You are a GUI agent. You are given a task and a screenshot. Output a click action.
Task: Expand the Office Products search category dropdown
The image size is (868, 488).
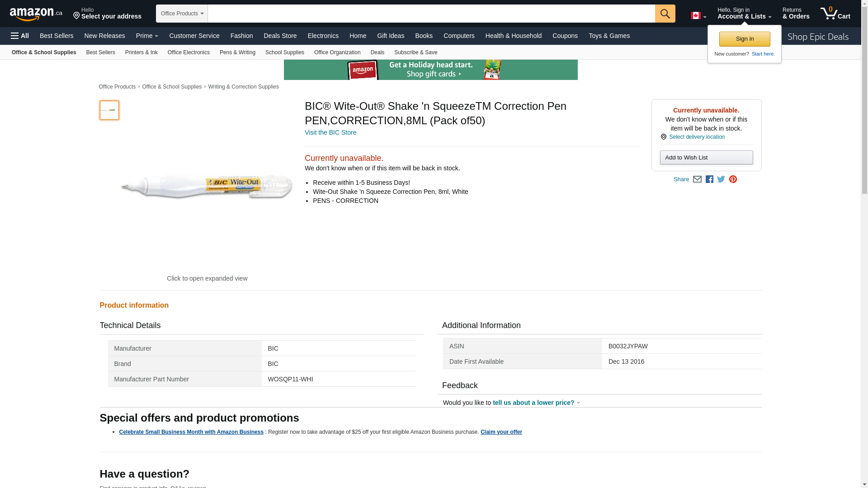pos(182,14)
